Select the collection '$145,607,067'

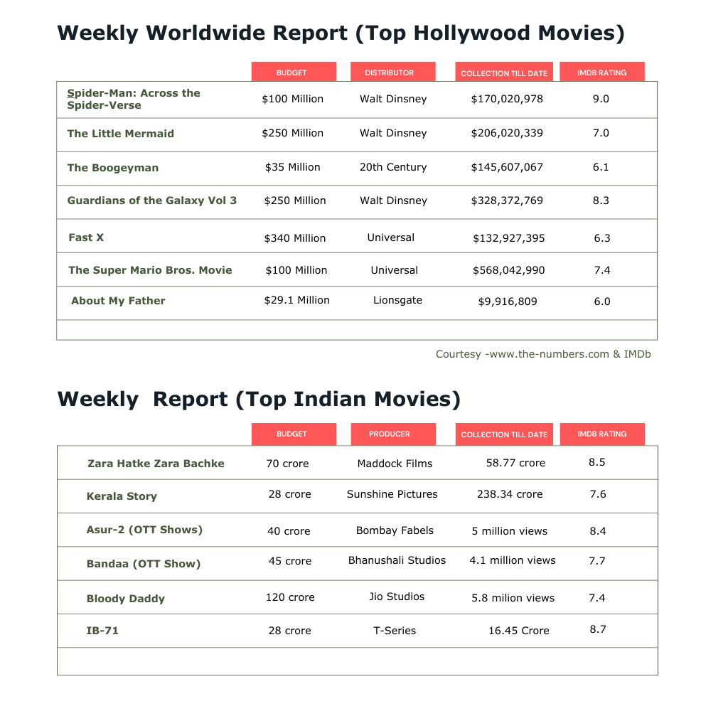point(507,167)
